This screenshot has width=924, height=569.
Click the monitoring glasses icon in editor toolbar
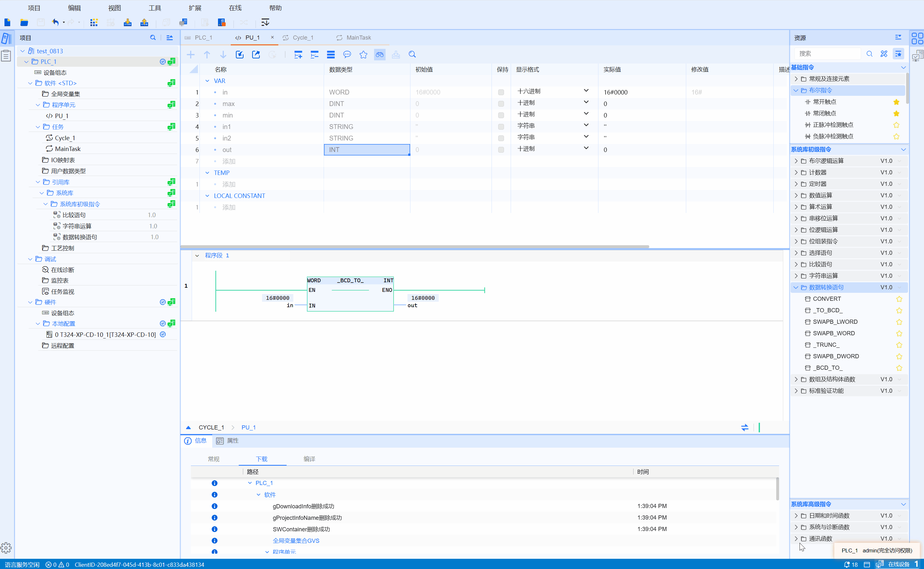(379, 55)
